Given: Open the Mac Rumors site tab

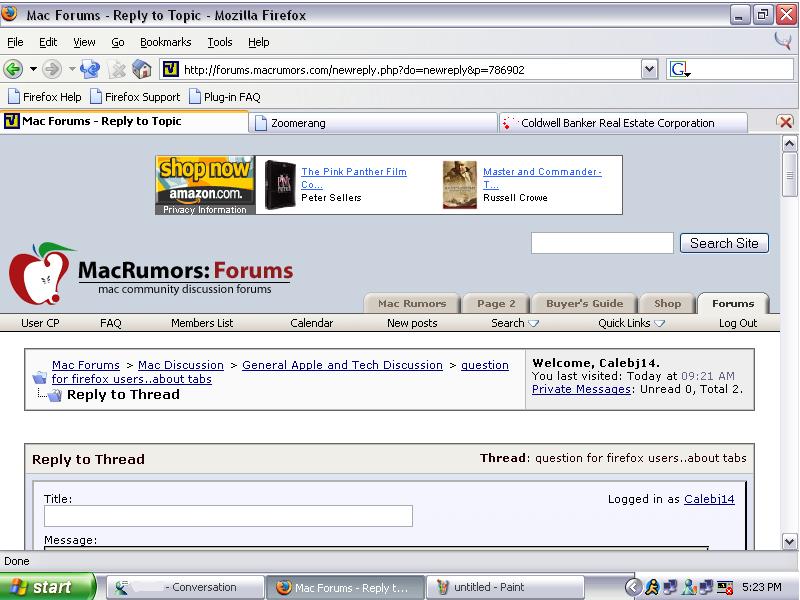Looking at the screenshot, I should (412, 304).
